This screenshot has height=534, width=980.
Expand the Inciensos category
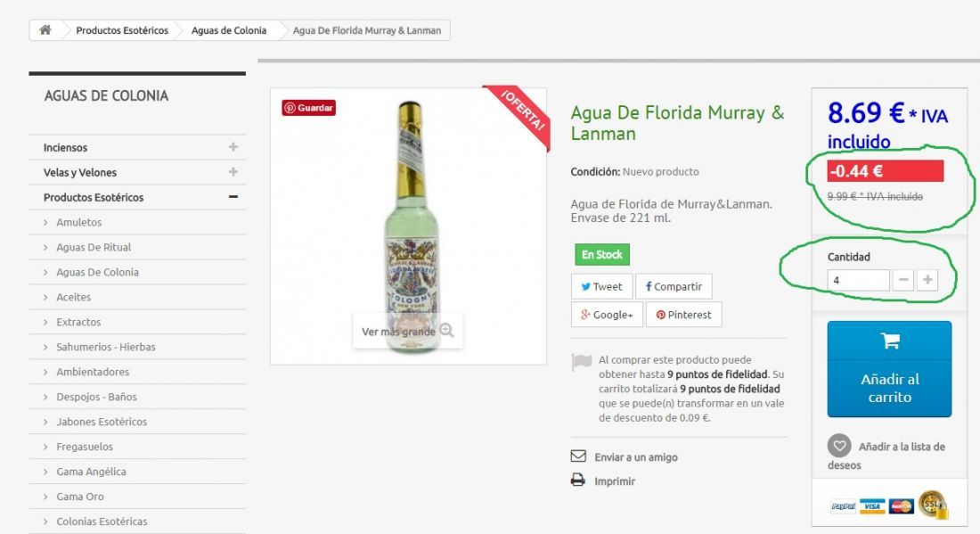tap(233, 147)
